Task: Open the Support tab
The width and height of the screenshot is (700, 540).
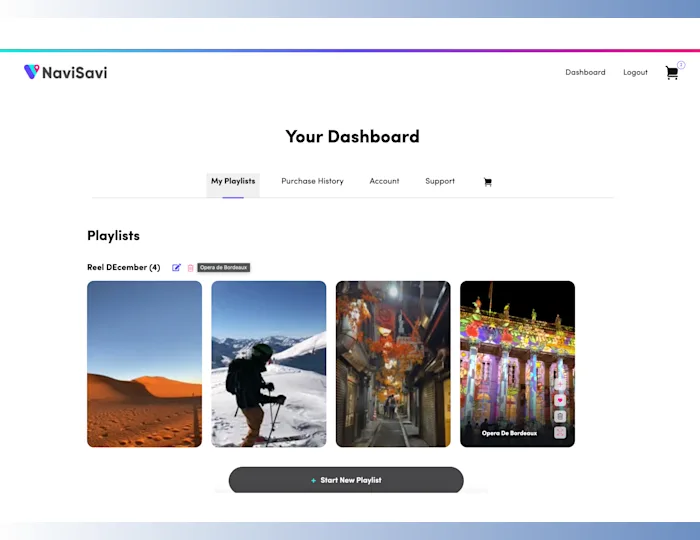Action: coord(440,181)
